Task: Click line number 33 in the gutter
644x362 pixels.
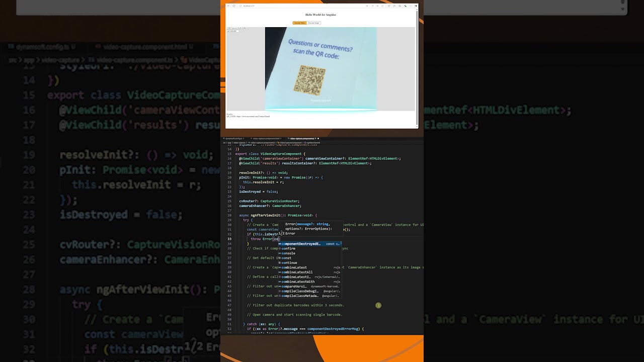Action: 229,239
